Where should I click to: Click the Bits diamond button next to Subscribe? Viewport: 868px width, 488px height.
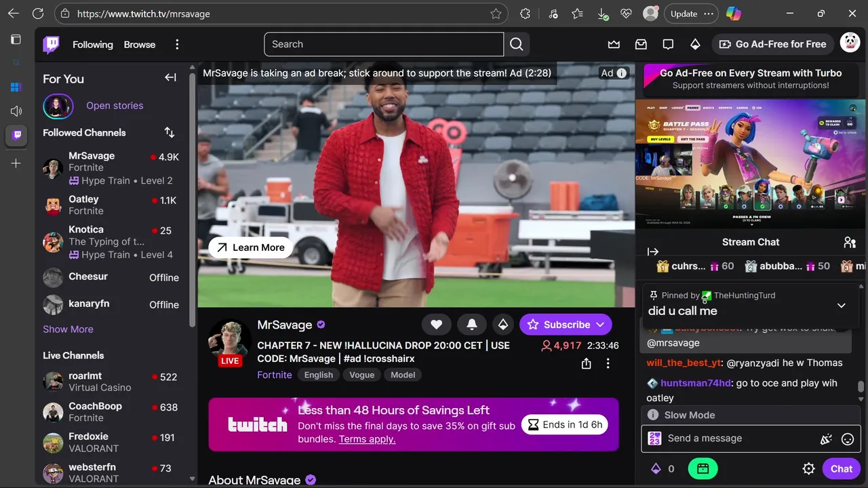tap(503, 325)
